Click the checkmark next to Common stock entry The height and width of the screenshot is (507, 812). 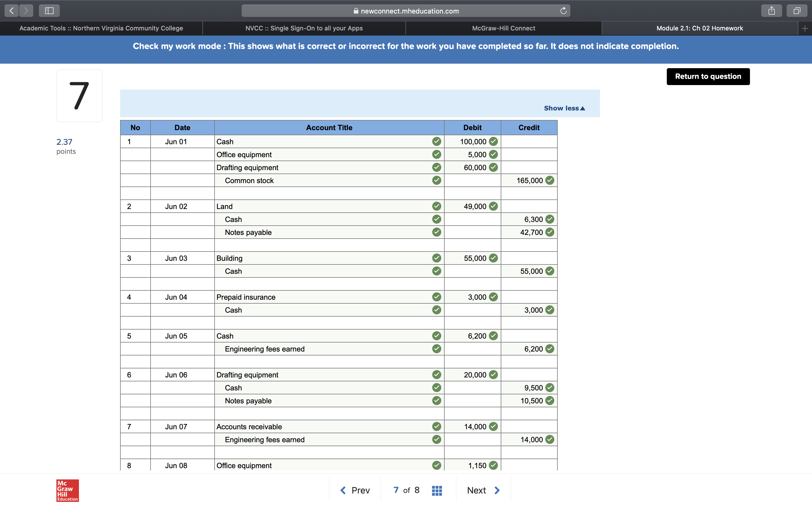436,180
